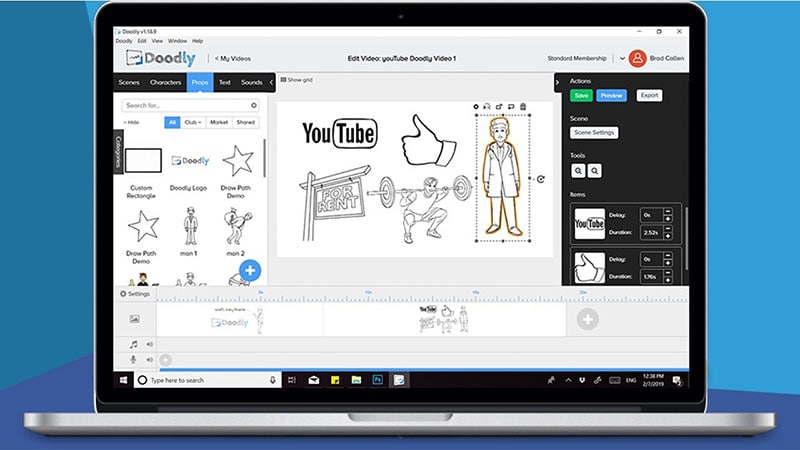Select the second scene thumbnail in the timeline

(x=444, y=319)
